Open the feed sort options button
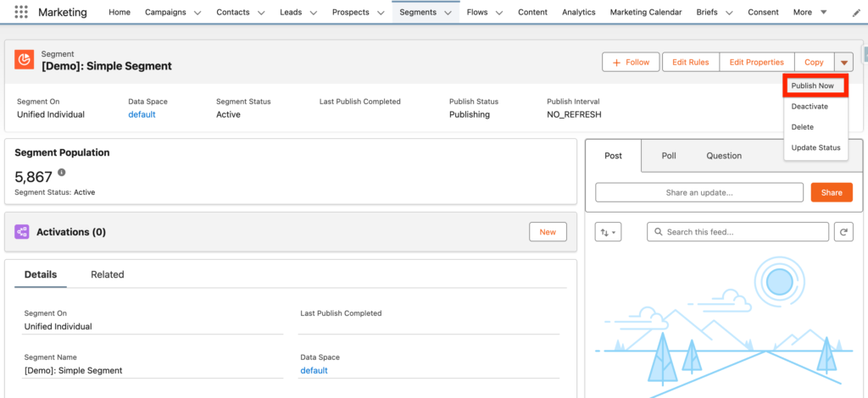868x398 pixels. 608,232
